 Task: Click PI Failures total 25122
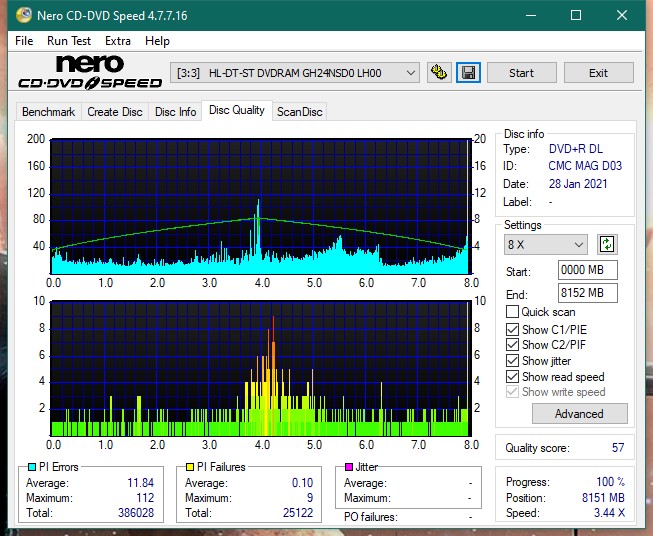[298, 513]
